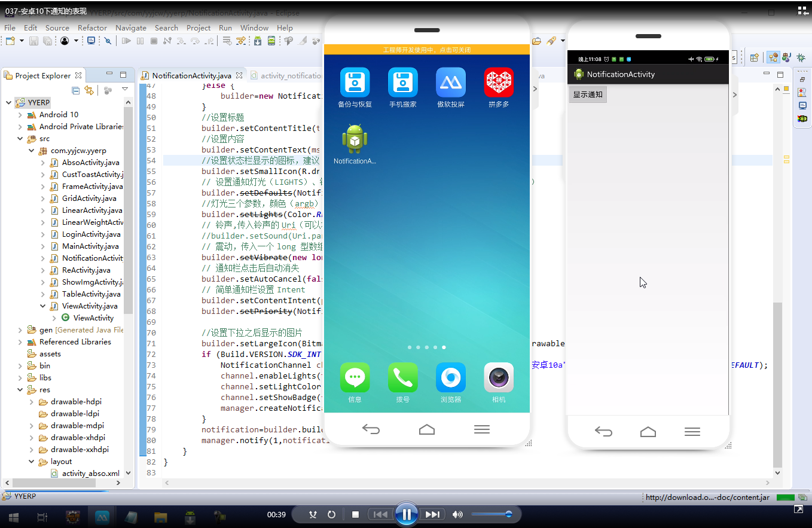Click the Android SDK Manager toolbar icon

[258, 41]
